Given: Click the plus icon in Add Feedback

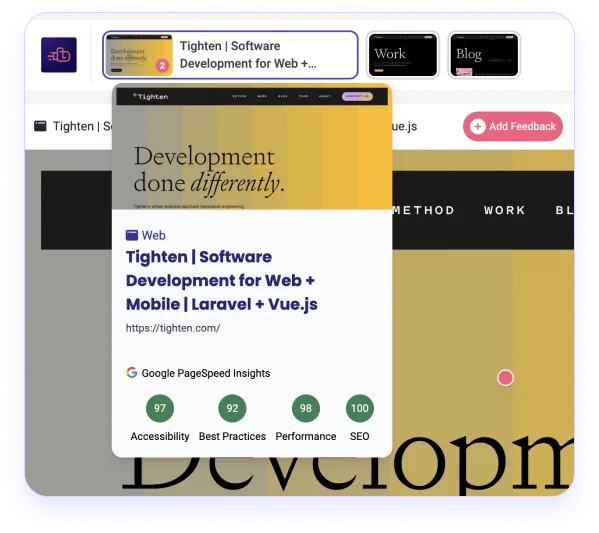Looking at the screenshot, I should [478, 126].
